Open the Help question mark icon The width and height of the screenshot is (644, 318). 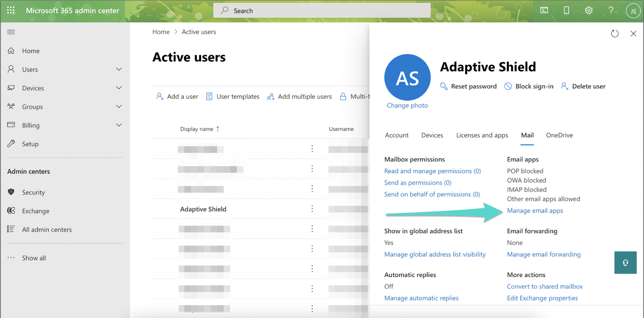(611, 10)
